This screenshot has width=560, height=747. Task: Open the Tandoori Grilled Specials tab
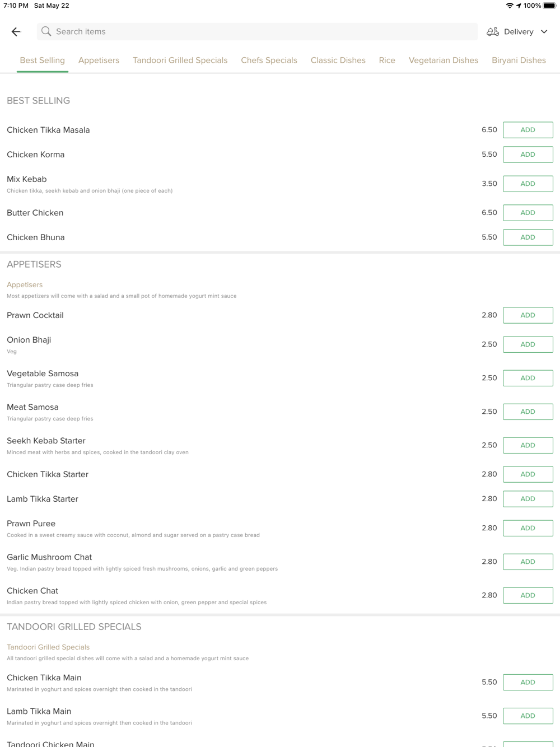(x=180, y=60)
